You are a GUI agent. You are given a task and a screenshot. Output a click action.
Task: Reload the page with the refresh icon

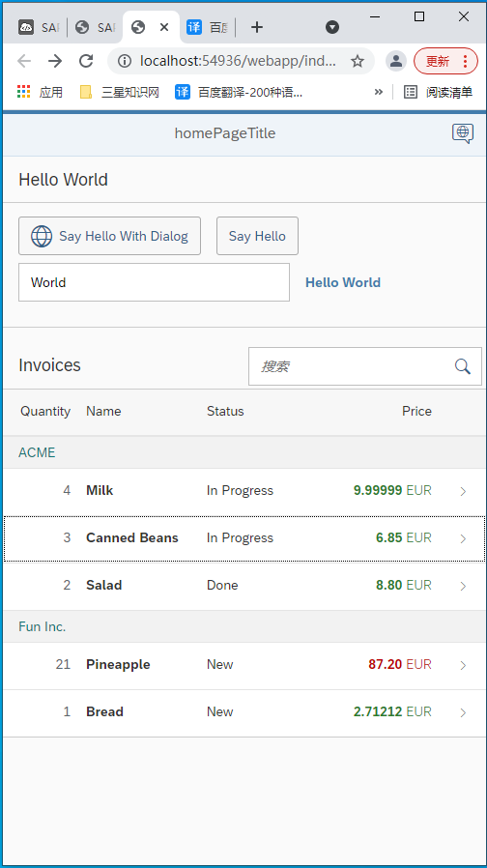[x=86, y=61]
